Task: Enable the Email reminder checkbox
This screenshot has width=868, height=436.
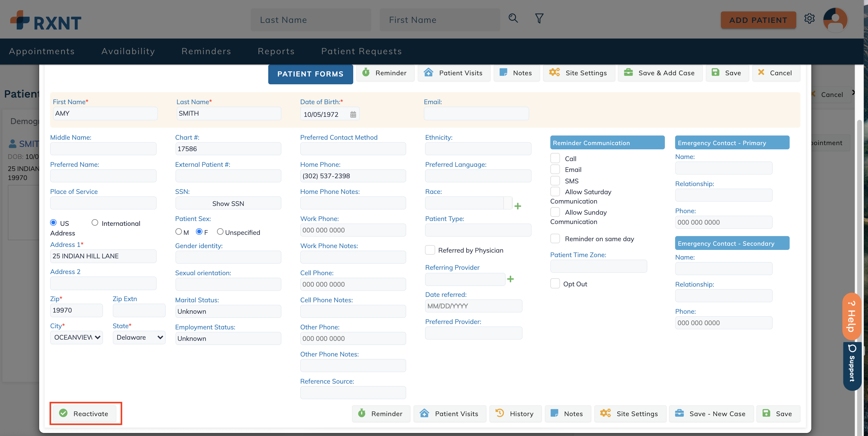Action: point(555,169)
